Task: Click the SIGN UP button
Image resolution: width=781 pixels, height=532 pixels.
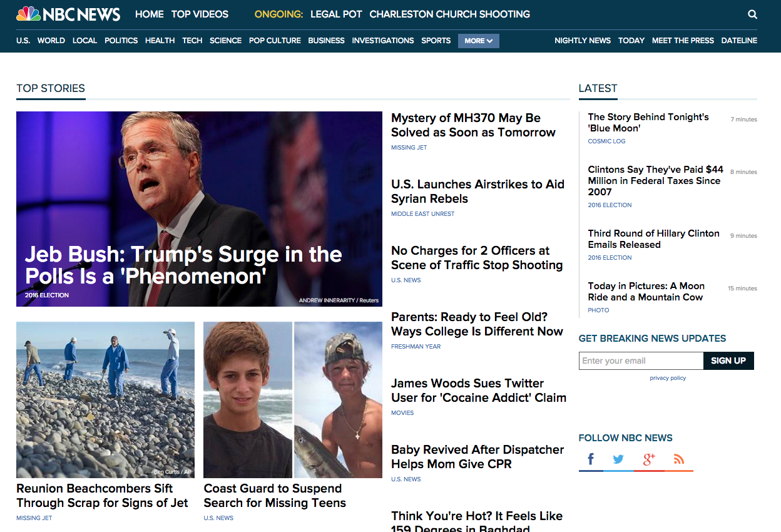Action: tap(728, 361)
